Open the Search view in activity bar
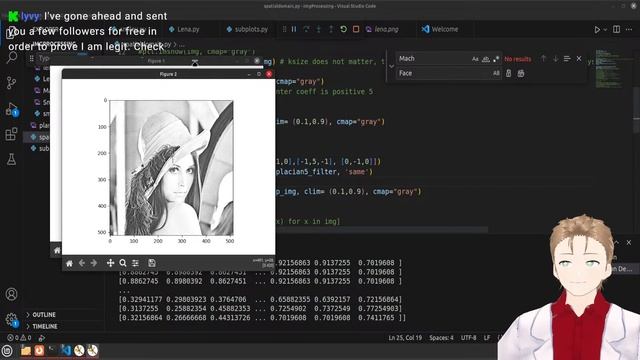Screen dimensions: 640x360 coord(11,58)
